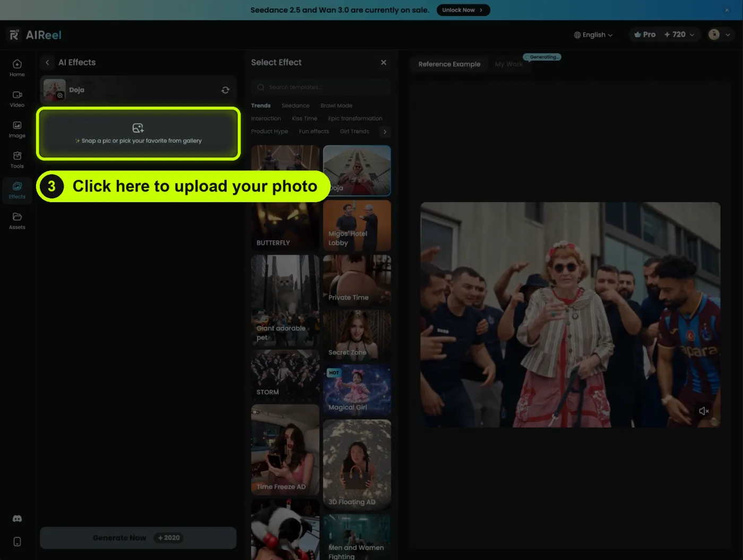Select the Kiss Time category
The height and width of the screenshot is (560, 743).
305,118
